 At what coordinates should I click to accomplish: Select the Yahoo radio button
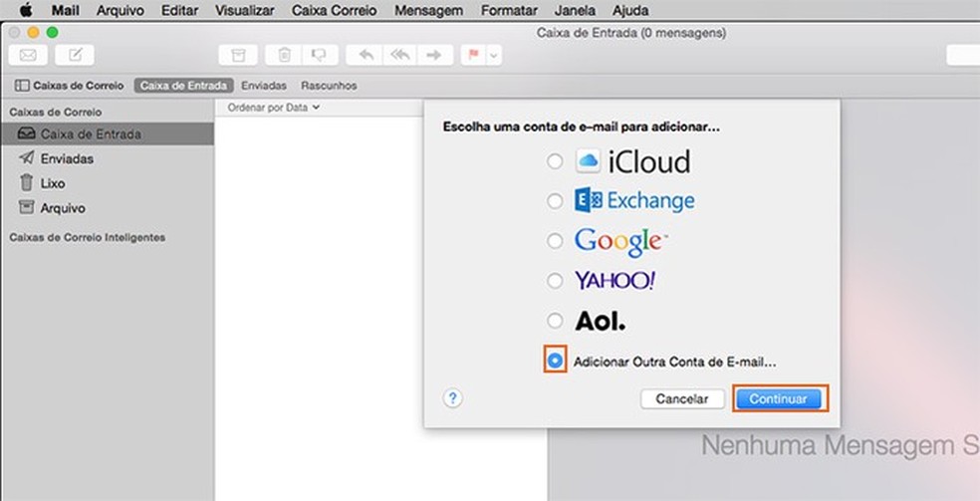(x=555, y=281)
